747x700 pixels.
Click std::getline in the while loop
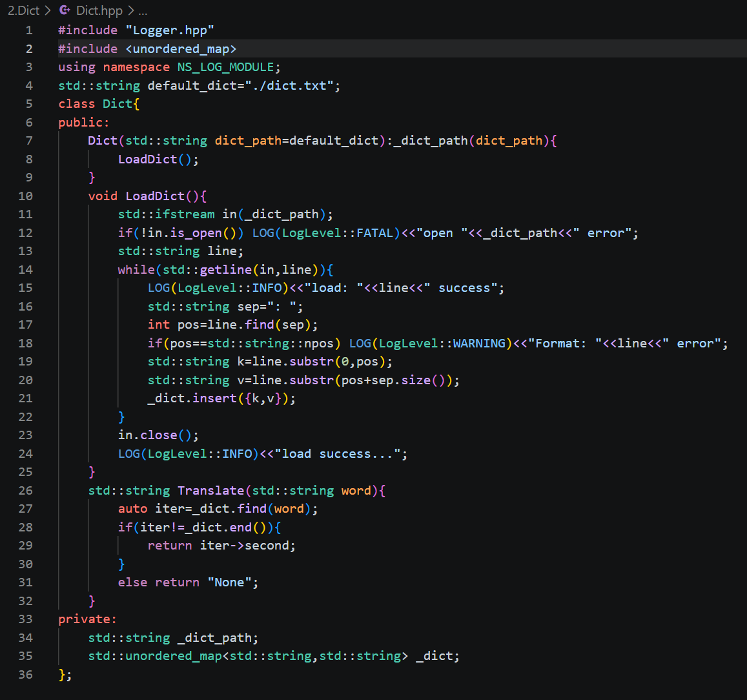207,270
